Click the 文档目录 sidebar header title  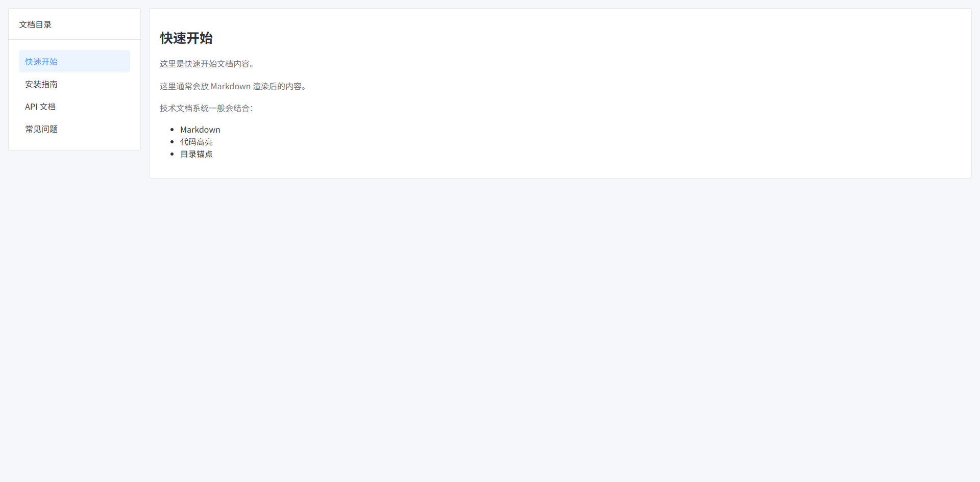coord(35,24)
